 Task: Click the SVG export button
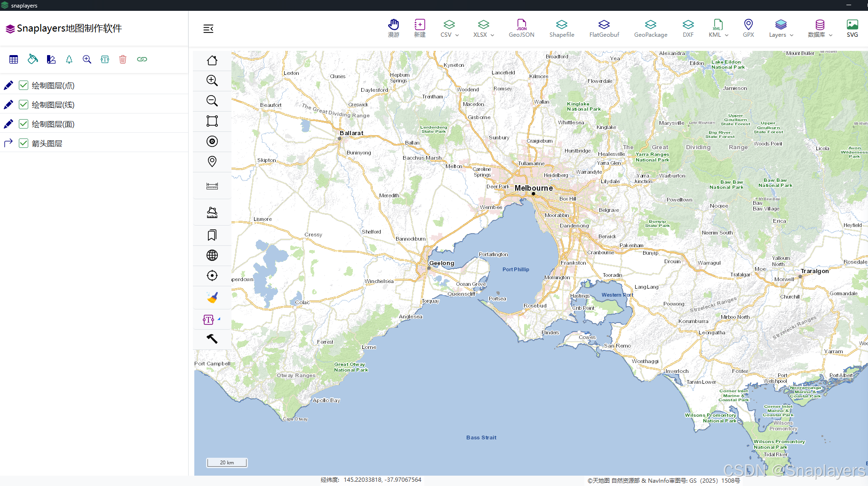pyautogui.click(x=852, y=28)
